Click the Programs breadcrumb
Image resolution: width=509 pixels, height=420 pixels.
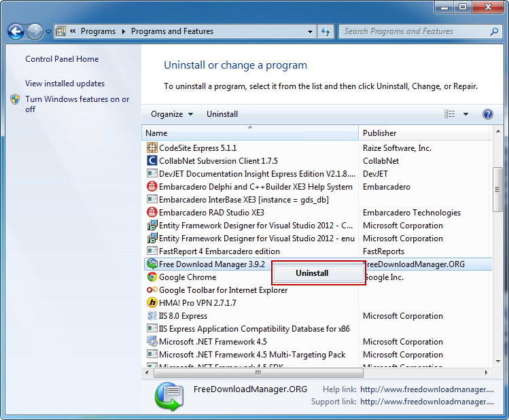pyautogui.click(x=98, y=31)
